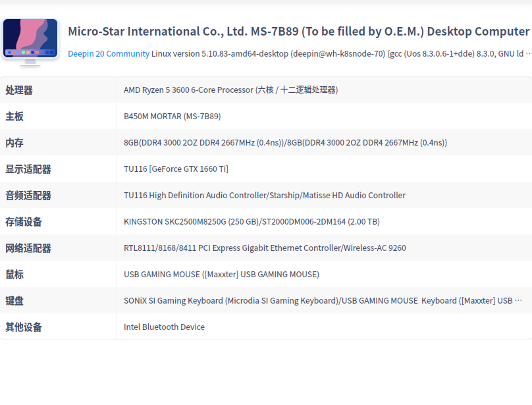
Task: Select the 键盘 row label
Action: point(14,301)
